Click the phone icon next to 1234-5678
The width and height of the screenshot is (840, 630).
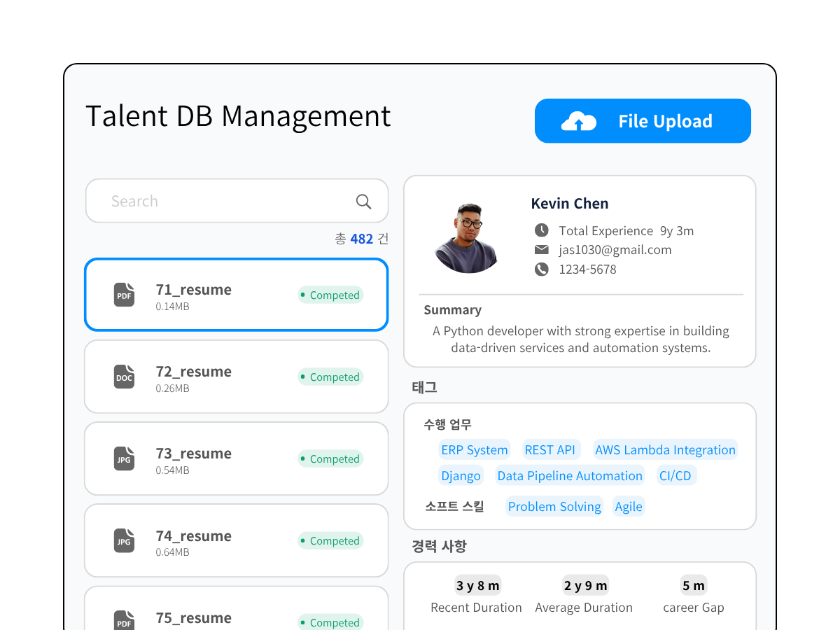coord(541,269)
